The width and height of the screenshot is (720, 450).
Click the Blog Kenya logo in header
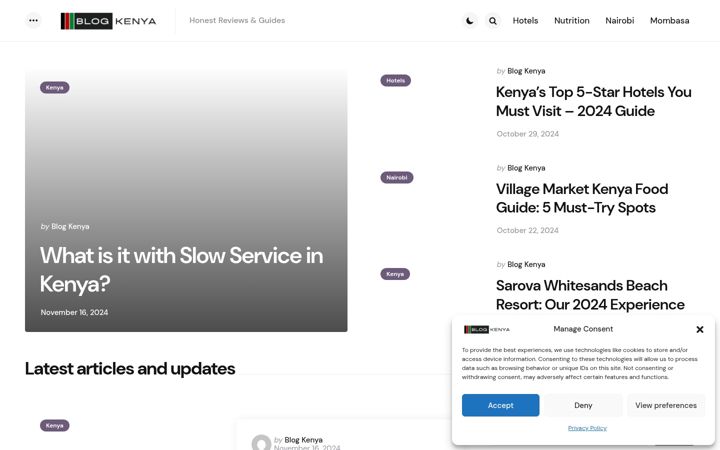point(108,21)
